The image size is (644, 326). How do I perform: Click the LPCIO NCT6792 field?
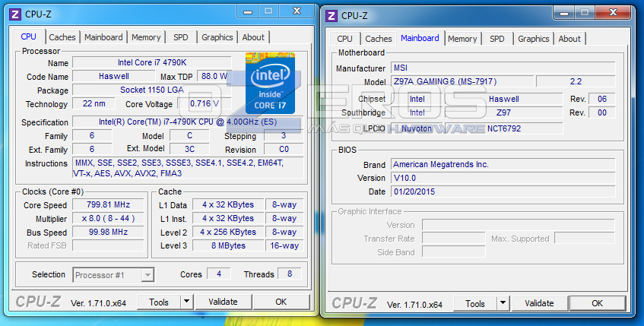(504, 128)
